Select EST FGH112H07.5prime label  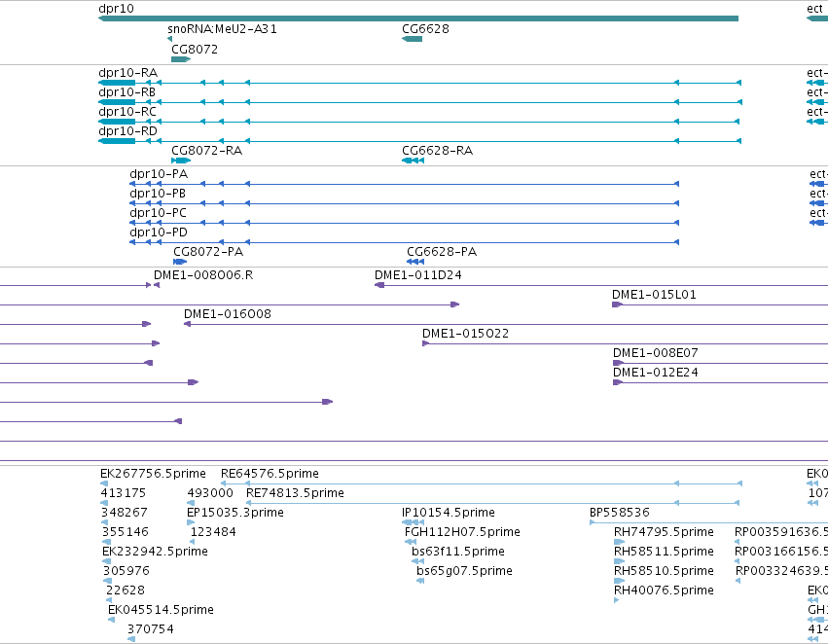pos(462,532)
